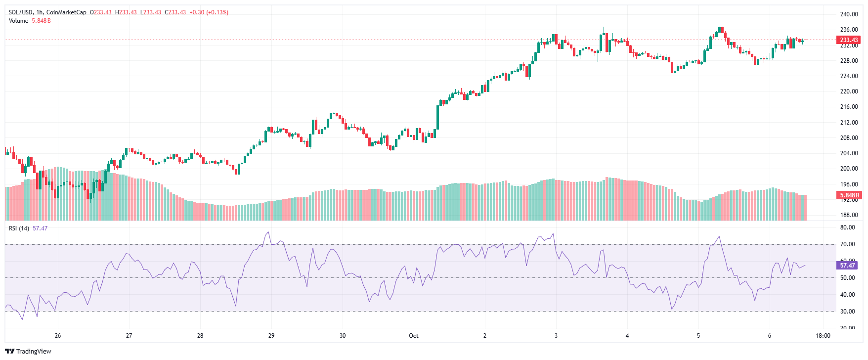Viewport: 868px width, 360px height.
Task: Click the +0.30 (+0.13%) change value
Action: pos(209,12)
